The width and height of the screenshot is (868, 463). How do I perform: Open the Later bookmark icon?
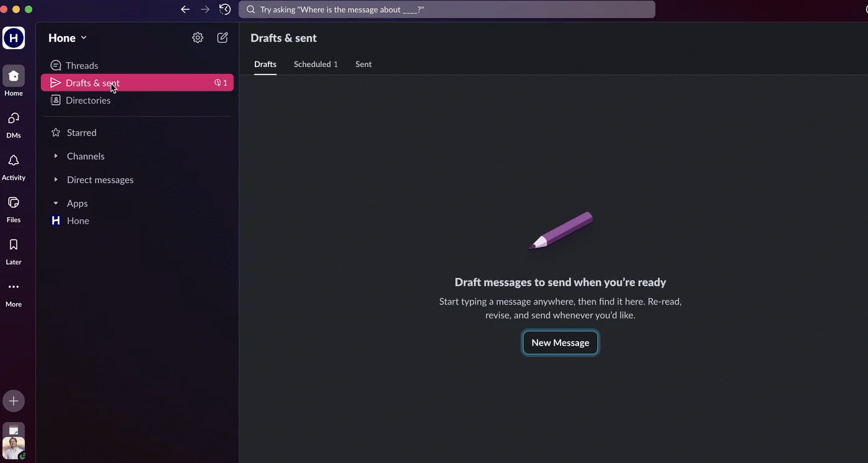pos(14,245)
